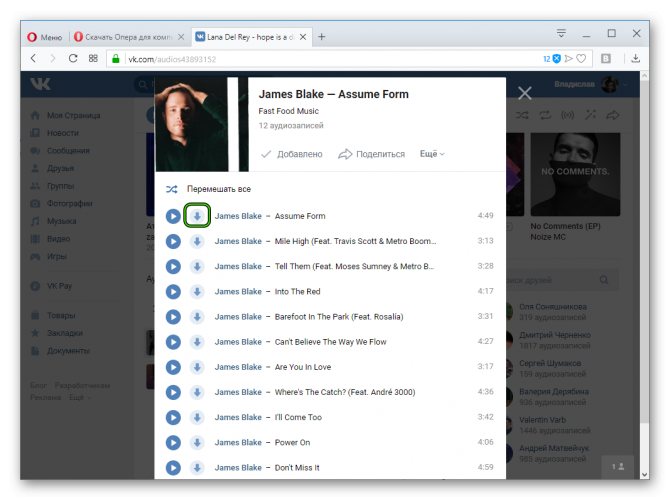Switch to Скачать Опера tab
The height and width of the screenshot is (500, 670).
click(128, 37)
